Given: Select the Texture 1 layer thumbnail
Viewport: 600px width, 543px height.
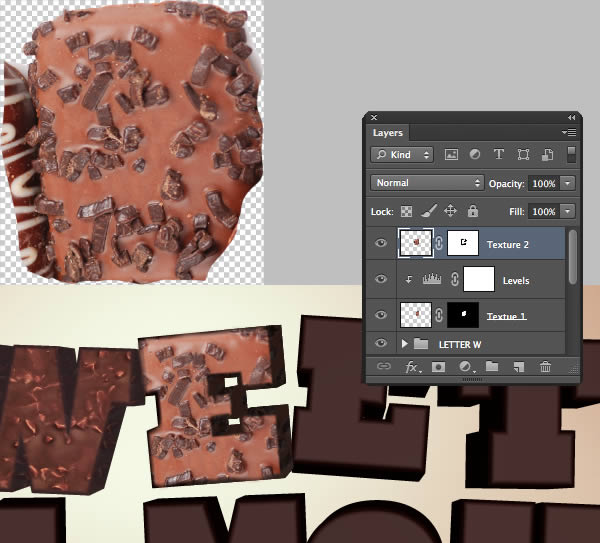Looking at the screenshot, I should 416,315.
